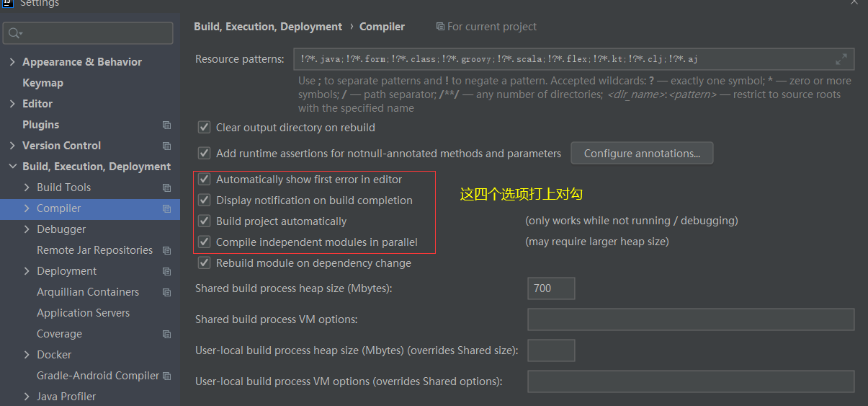Toggle Display notification on build completion

tap(204, 200)
